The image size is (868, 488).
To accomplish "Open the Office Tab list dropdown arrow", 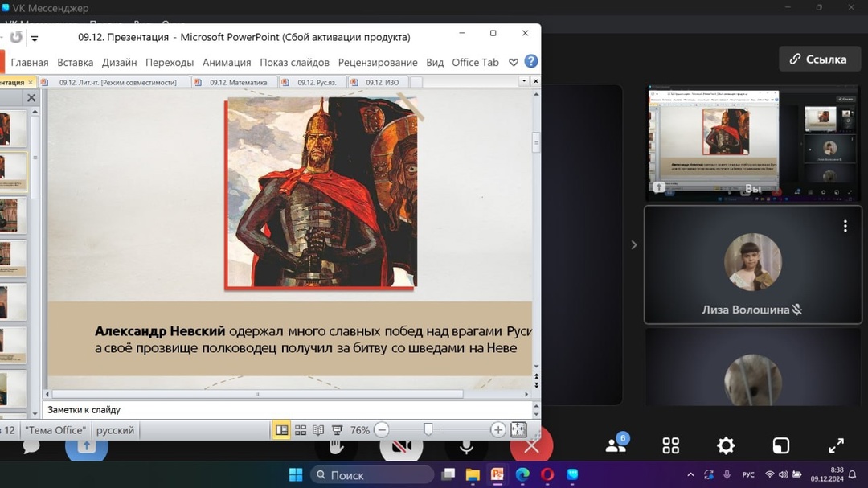I will point(524,81).
